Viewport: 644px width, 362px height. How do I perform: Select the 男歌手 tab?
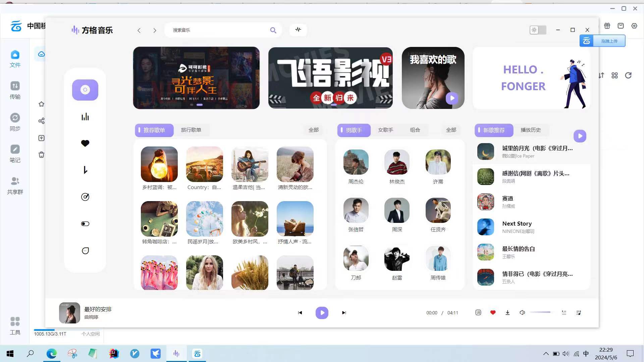click(x=354, y=130)
